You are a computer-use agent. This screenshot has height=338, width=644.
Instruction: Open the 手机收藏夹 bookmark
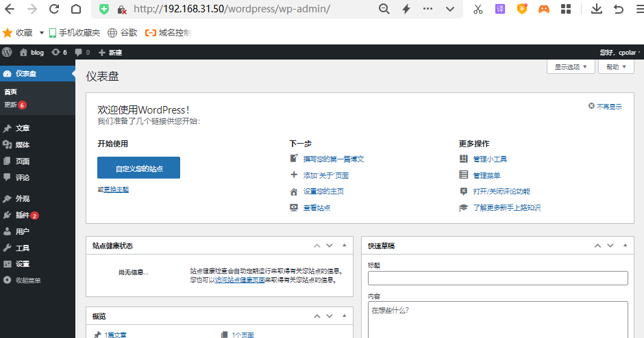click(x=75, y=33)
